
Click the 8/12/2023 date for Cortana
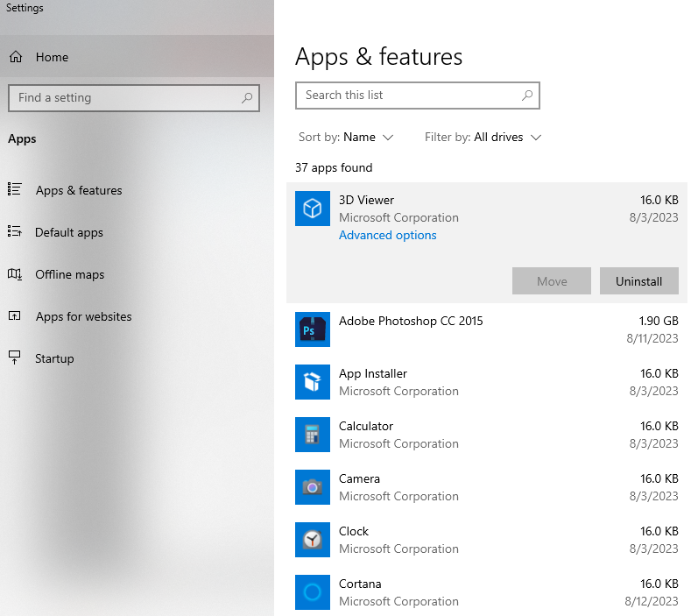[x=652, y=601]
